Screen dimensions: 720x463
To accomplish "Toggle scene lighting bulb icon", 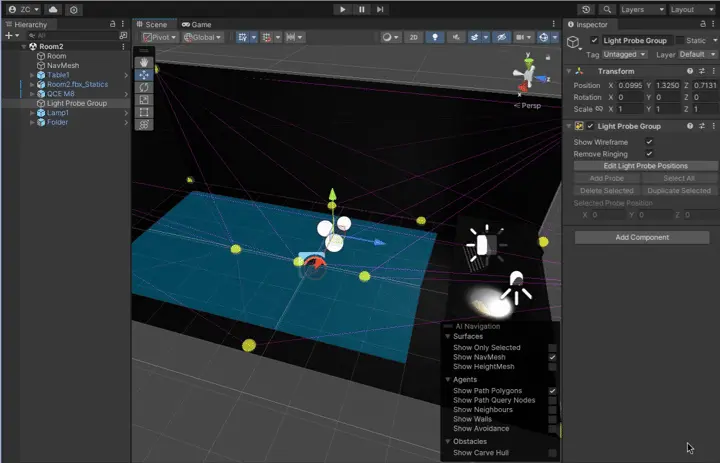I will (x=435, y=37).
